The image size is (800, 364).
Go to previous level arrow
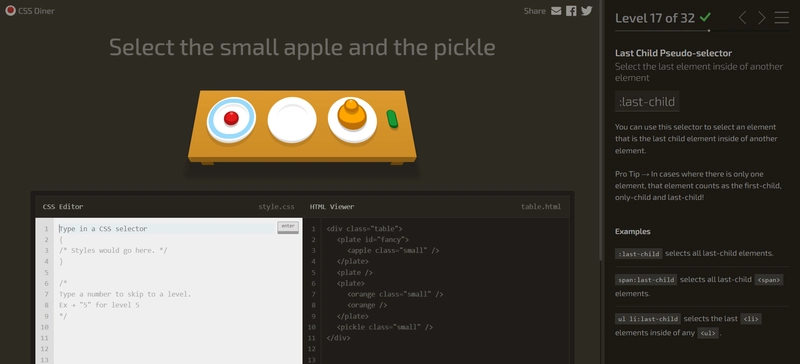pos(742,18)
